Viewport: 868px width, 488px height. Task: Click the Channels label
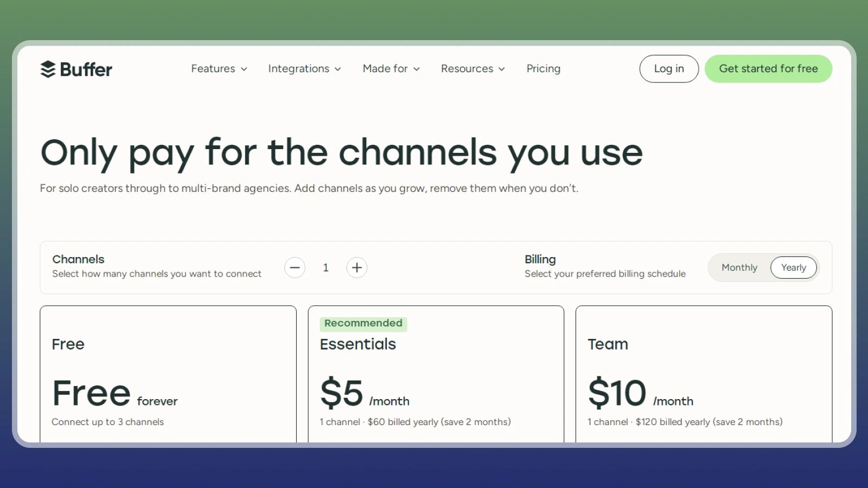tap(78, 259)
